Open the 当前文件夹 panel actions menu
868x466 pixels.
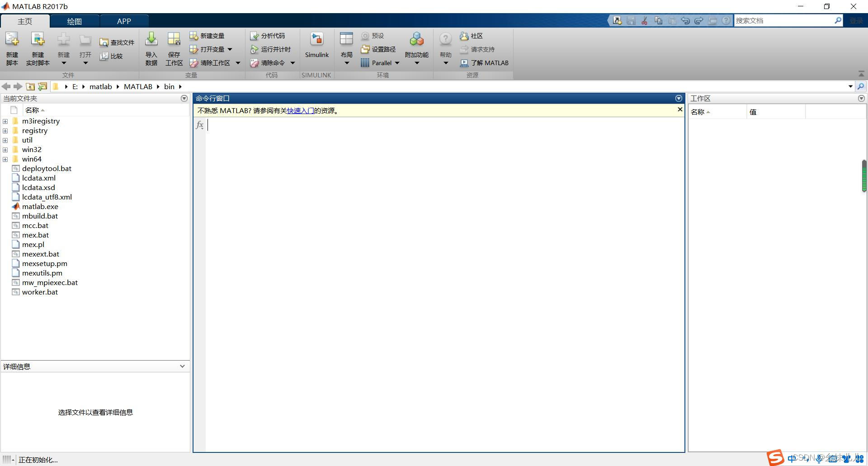coord(184,98)
